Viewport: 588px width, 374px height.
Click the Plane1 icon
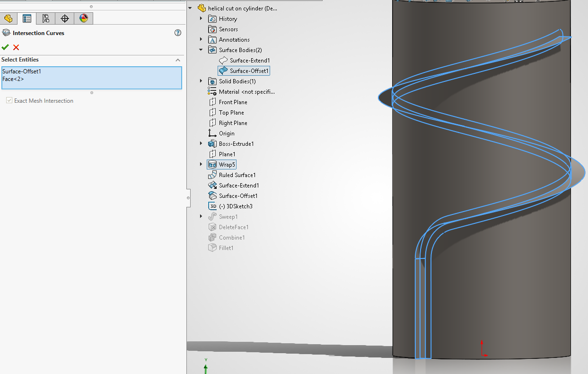[x=212, y=154]
